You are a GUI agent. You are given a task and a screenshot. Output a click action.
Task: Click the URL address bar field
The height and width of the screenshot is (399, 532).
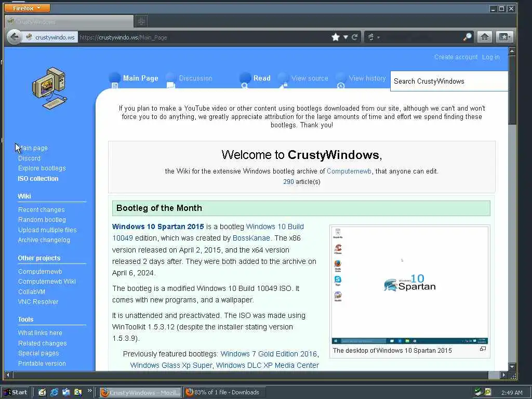coord(204,37)
